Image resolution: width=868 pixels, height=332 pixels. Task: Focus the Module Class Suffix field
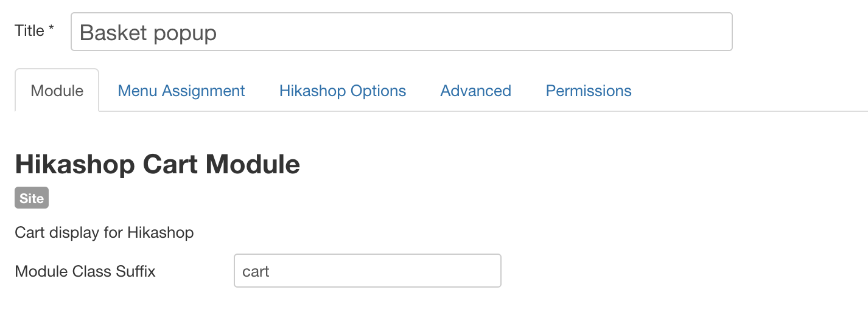click(367, 271)
